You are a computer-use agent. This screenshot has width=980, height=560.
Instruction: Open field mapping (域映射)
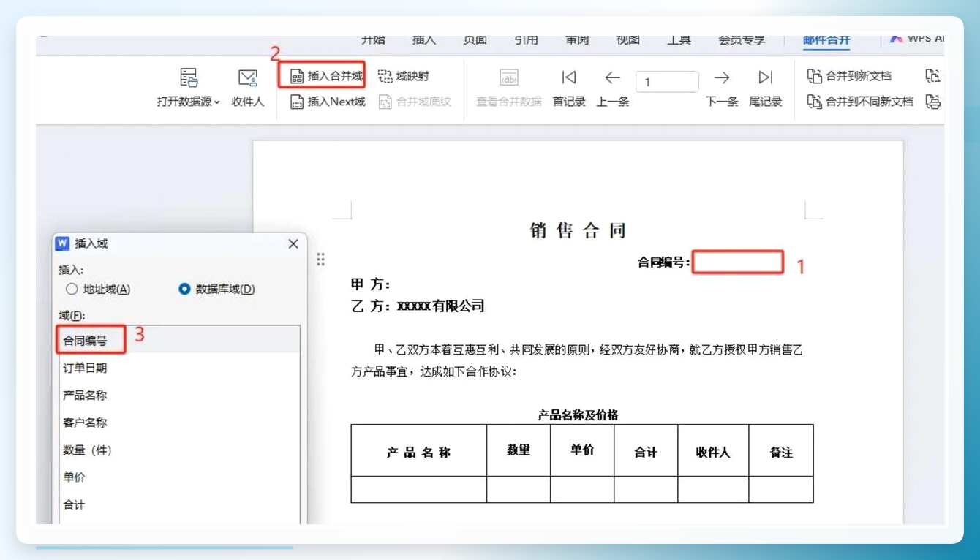[x=403, y=76]
